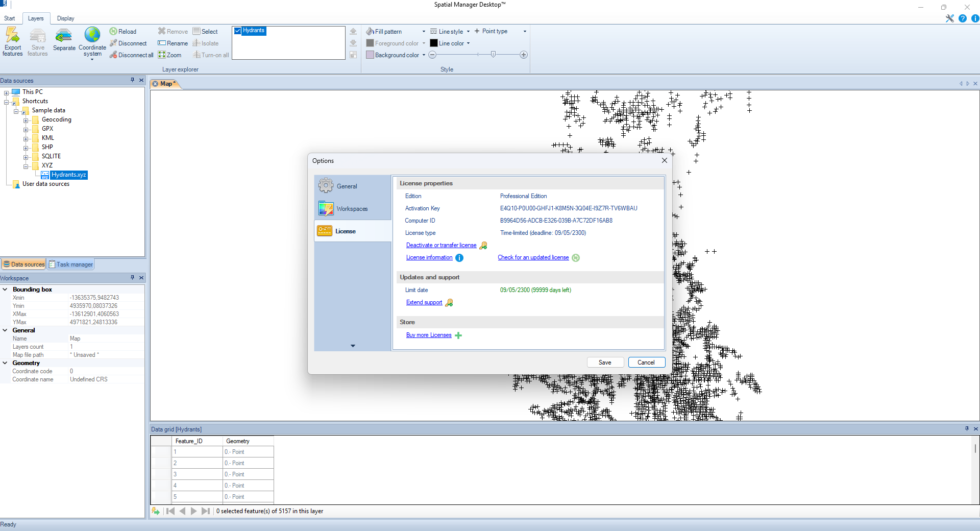This screenshot has height=531, width=980.
Task: Open tools wrench icon top right
Action: point(950,18)
